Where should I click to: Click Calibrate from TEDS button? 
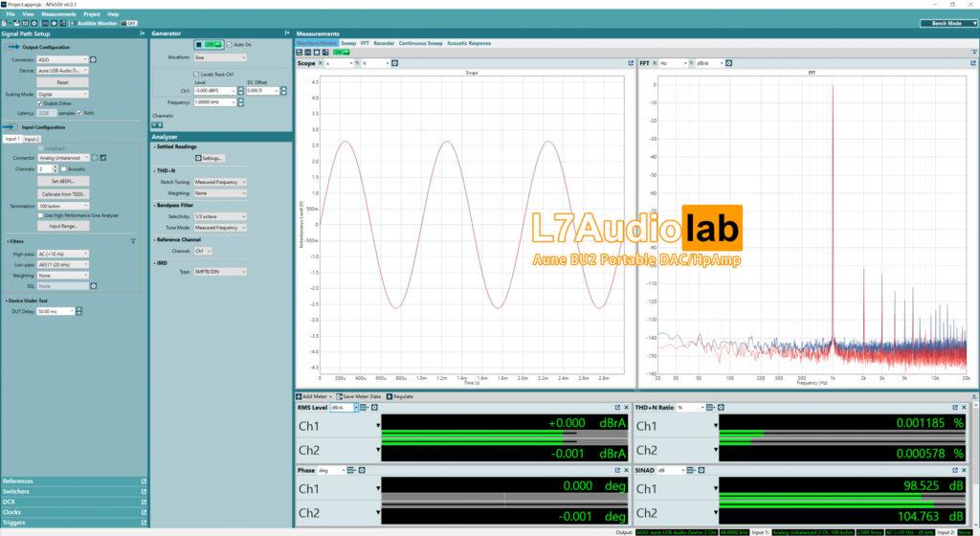coord(63,194)
